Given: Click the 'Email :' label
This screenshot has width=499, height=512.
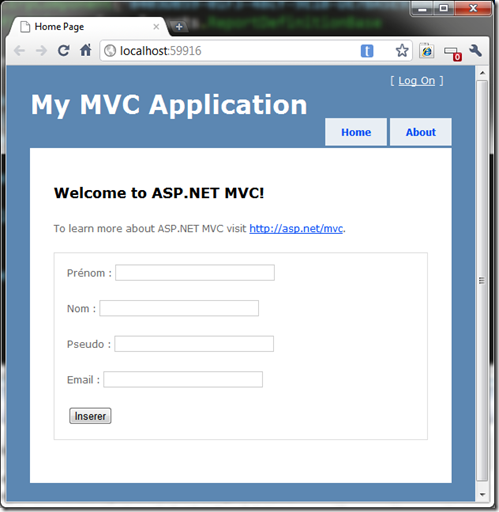Looking at the screenshot, I should 83,380.
